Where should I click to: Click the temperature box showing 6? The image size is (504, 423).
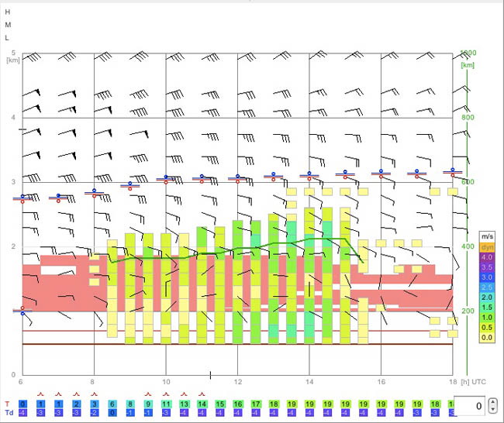click(x=112, y=404)
